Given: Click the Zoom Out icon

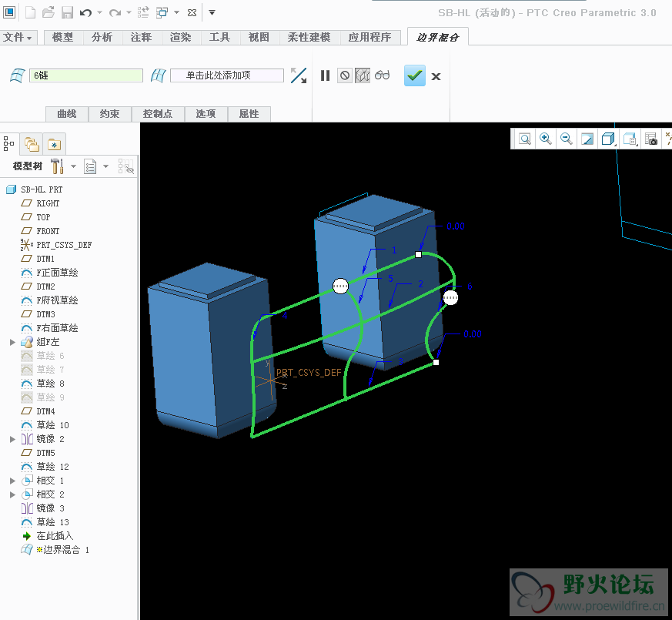Looking at the screenshot, I should [567, 139].
